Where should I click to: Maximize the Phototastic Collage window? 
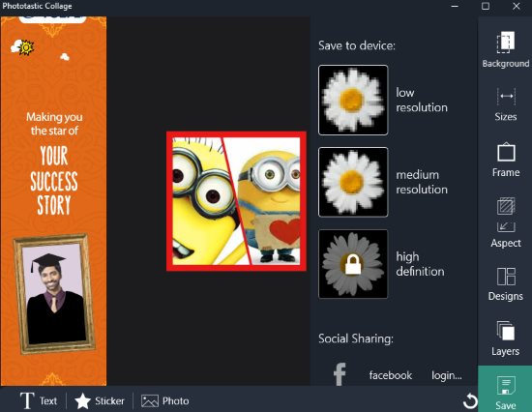486,6
